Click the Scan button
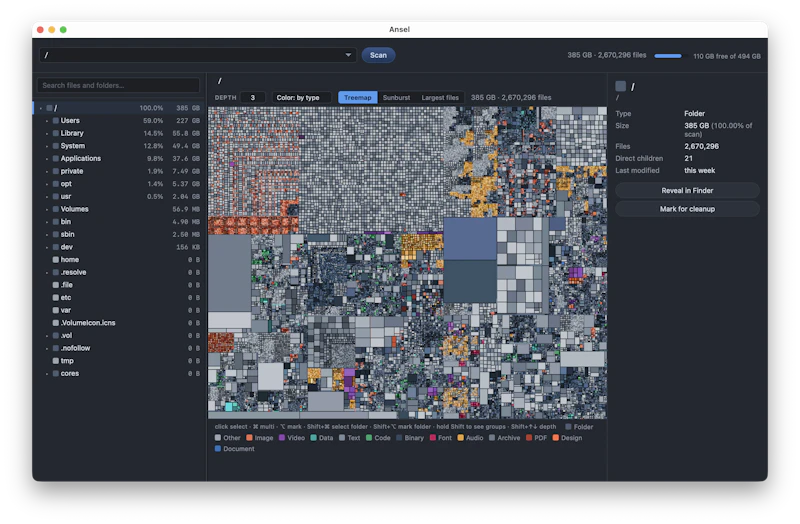Viewport: 800px width, 524px height. (x=378, y=55)
